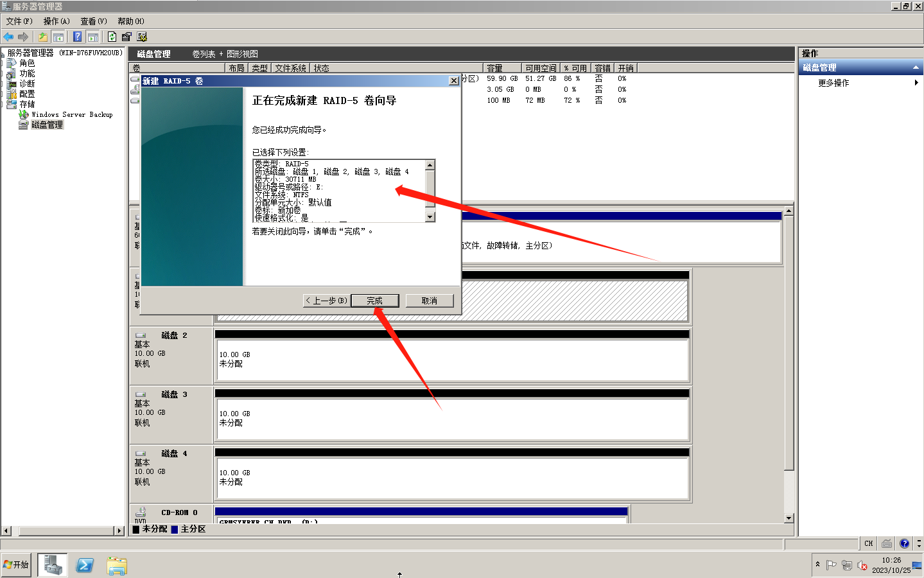924x578 pixels.
Task: Sort by the 类型 column header
Action: coord(260,67)
